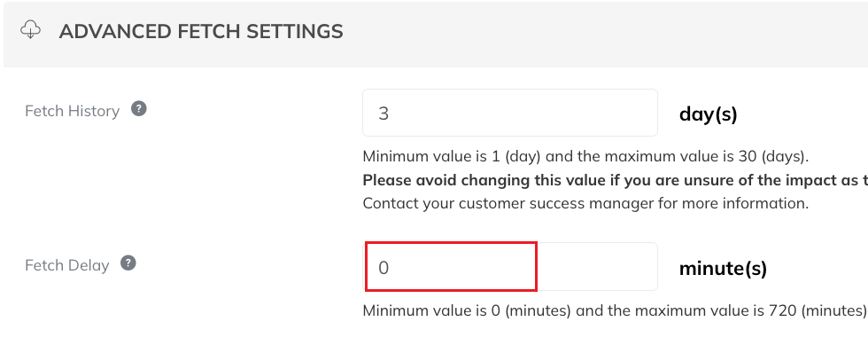This screenshot has width=868, height=353.
Task: Focus the Fetch History days input field
Action: pyautogui.click(x=510, y=113)
